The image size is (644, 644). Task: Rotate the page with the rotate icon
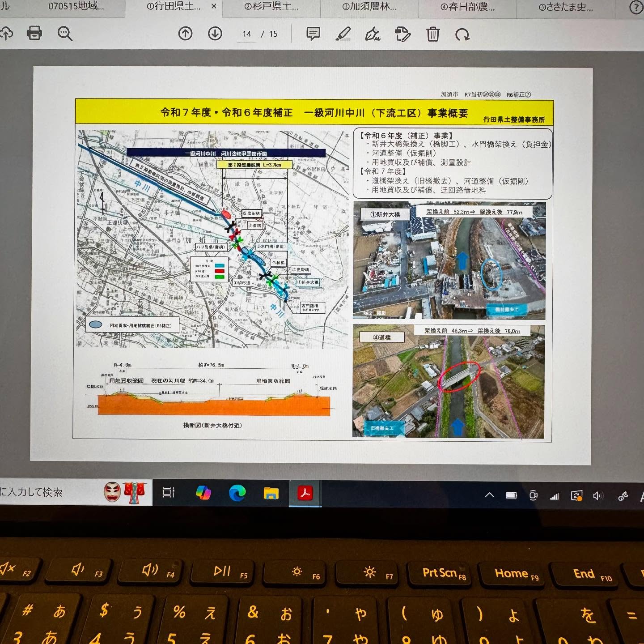coord(462,34)
